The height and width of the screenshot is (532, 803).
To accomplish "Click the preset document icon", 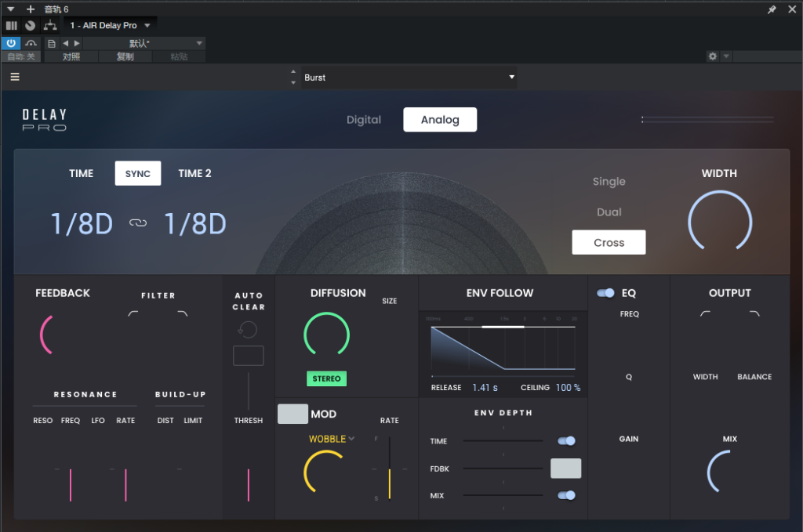I will (51, 43).
